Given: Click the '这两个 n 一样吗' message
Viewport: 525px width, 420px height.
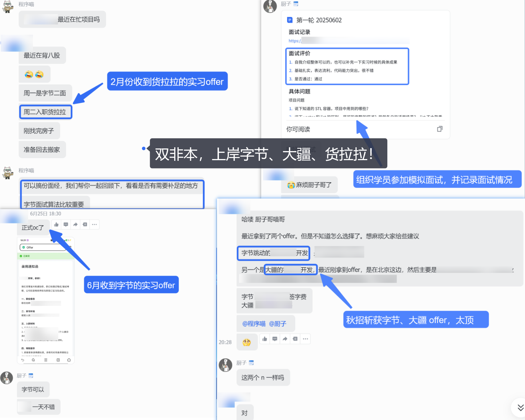Looking at the screenshot, I should coord(263,378).
